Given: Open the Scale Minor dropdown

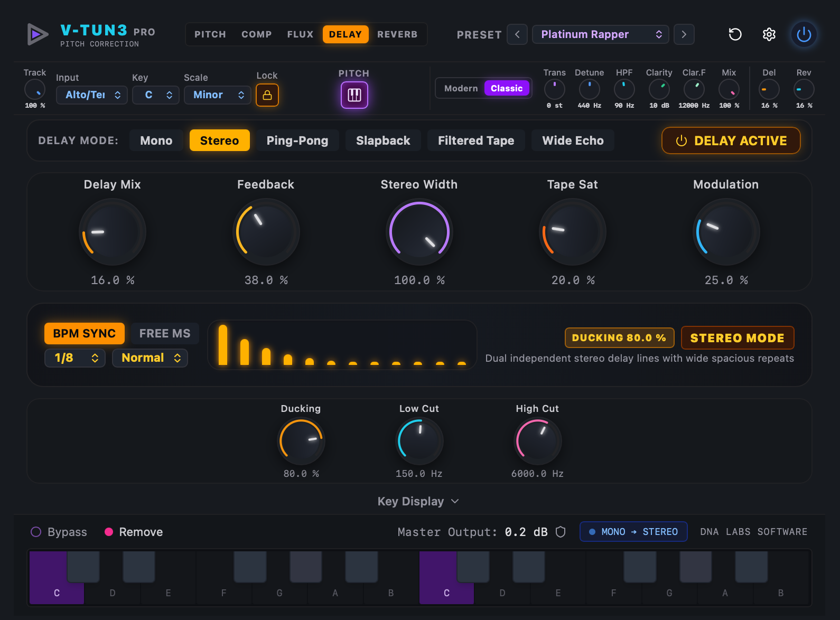Looking at the screenshot, I should click(x=218, y=95).
